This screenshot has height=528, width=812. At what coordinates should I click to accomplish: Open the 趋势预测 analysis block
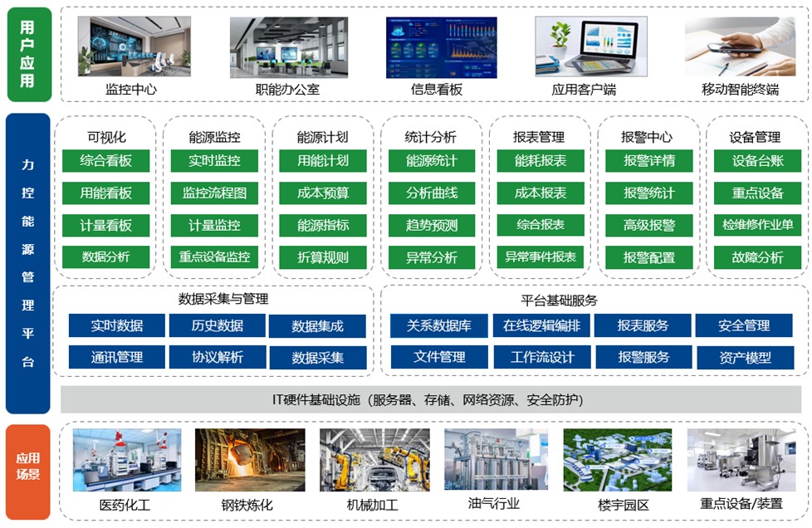click(431, 225)
